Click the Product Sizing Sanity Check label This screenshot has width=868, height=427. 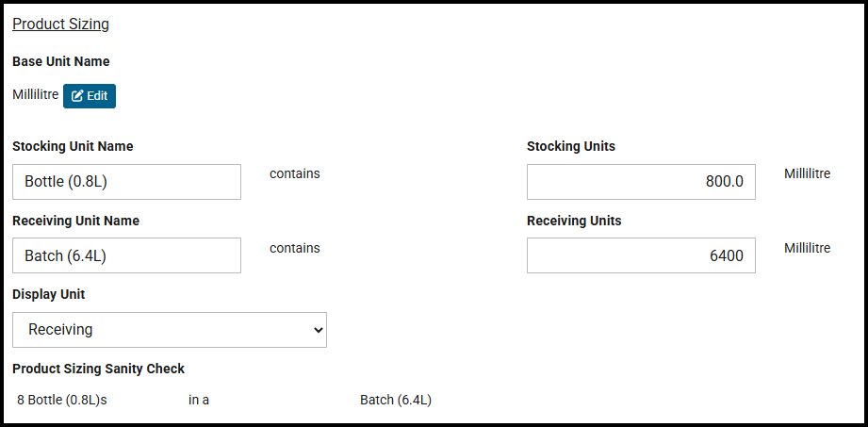click(x=98, y=369)
